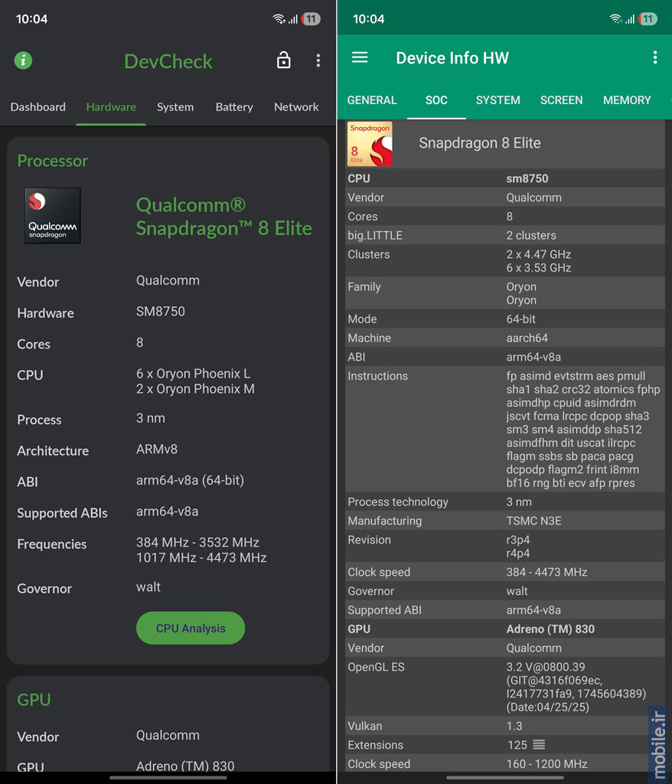
Task: Tap the aarch64 machine value
Action: click(x=527, y=338)
